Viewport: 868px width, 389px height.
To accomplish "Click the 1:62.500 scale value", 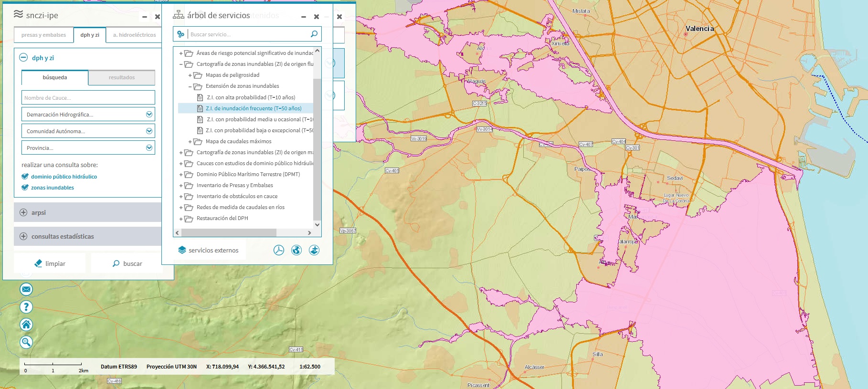I will tap(310, 367).
